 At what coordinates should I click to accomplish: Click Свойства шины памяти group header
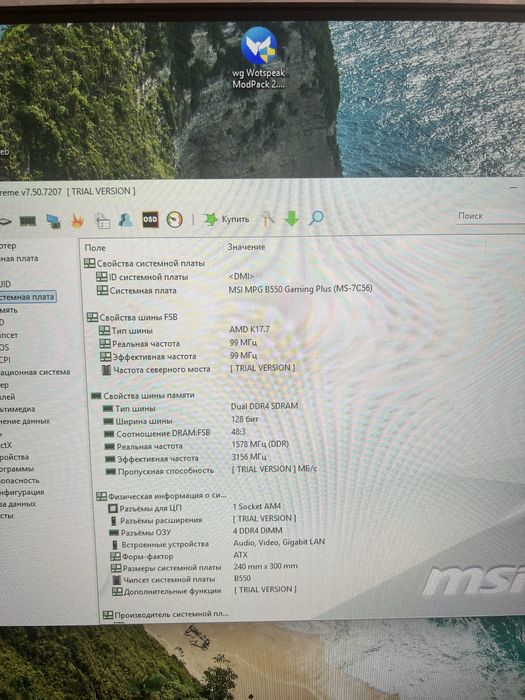[143, 396]
